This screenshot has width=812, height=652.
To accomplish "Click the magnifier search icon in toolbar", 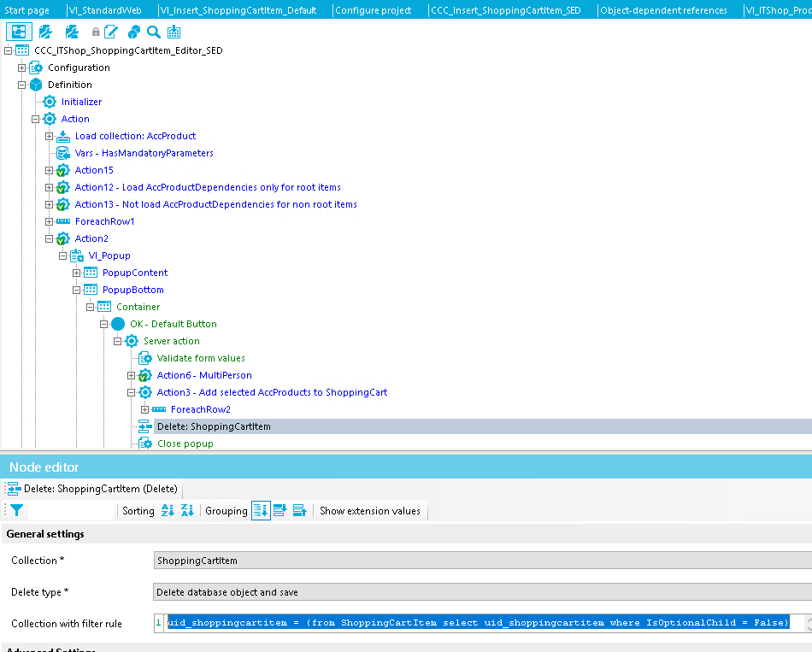I will 154,32.
